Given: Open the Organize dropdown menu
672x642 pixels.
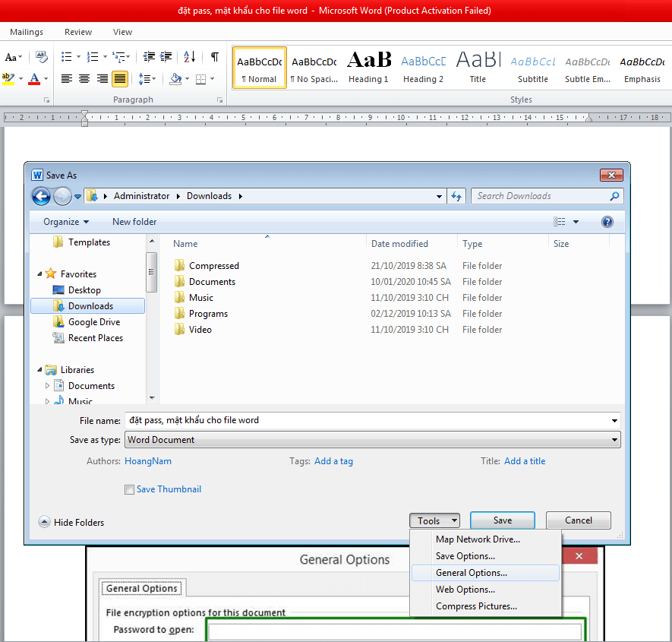Looking at the screenshot, I should pyautogui.click(x=66, y=222).
